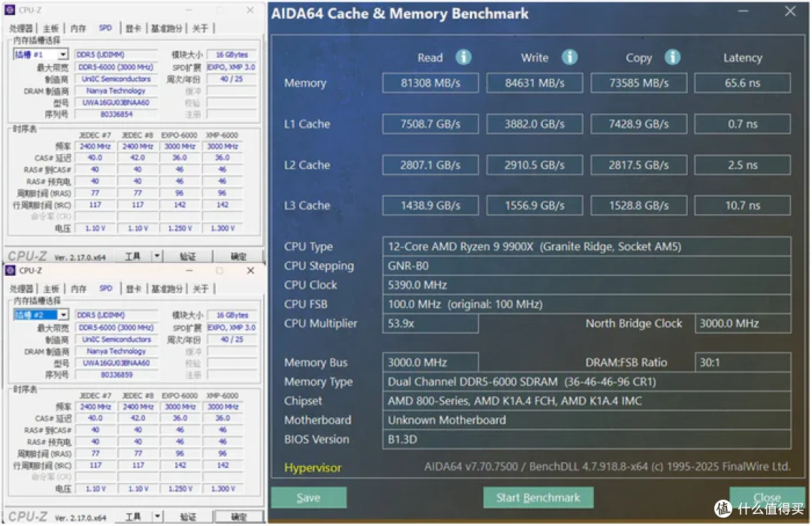This screenshot has width=812, height=526.
Task: Click the serial number 80336859 in bottom CPU-Z
Action: (x=117, y=374)
